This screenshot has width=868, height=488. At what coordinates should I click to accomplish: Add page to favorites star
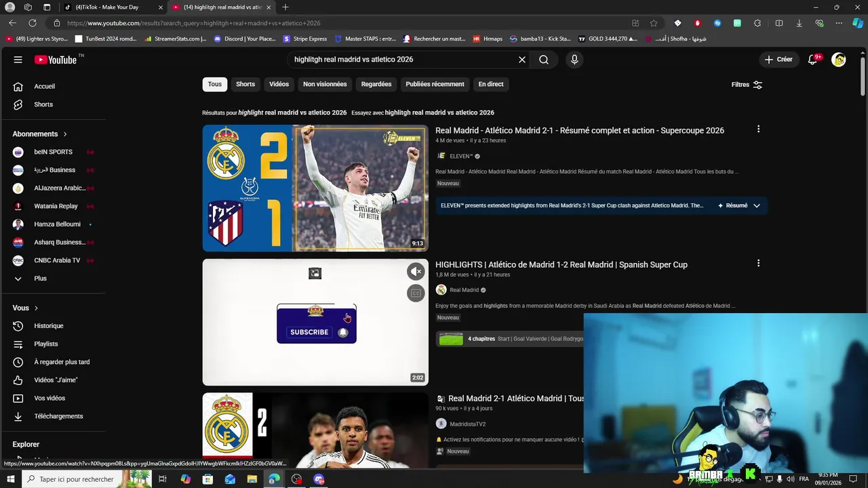654,23
